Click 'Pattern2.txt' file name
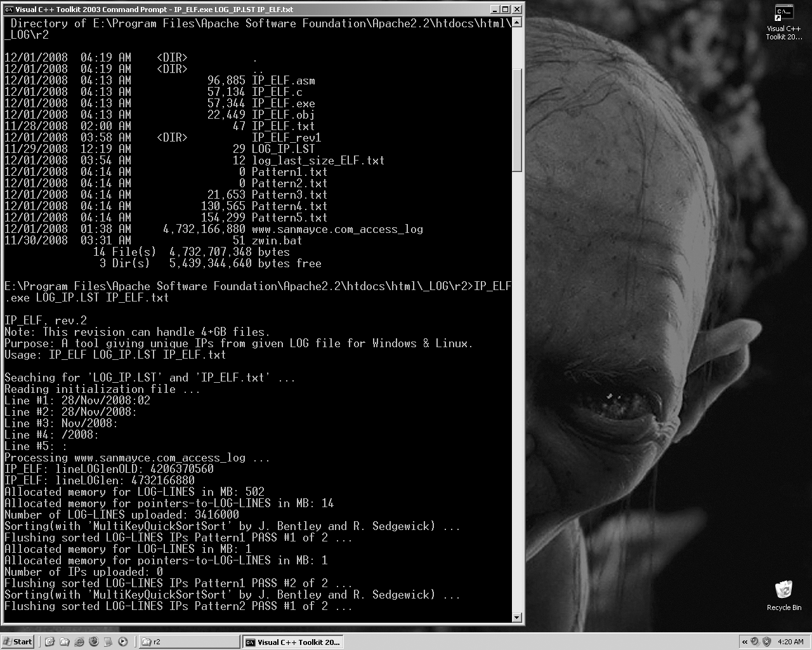This screenshot has height=650, width=812. click(x=290, y=183)
